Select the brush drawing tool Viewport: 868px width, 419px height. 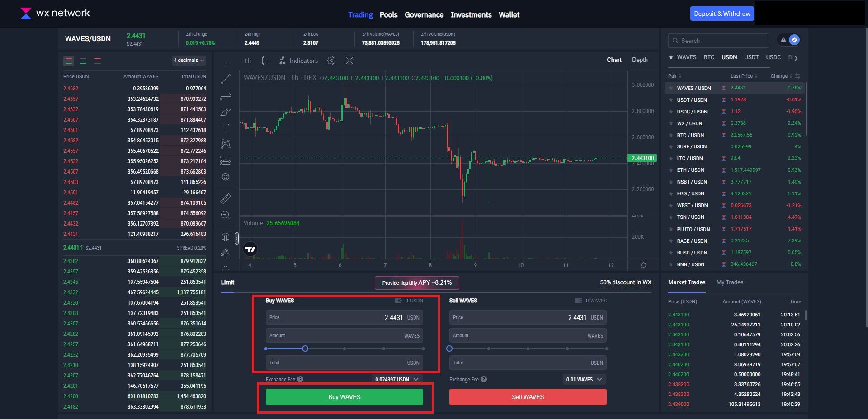point(226,112)
